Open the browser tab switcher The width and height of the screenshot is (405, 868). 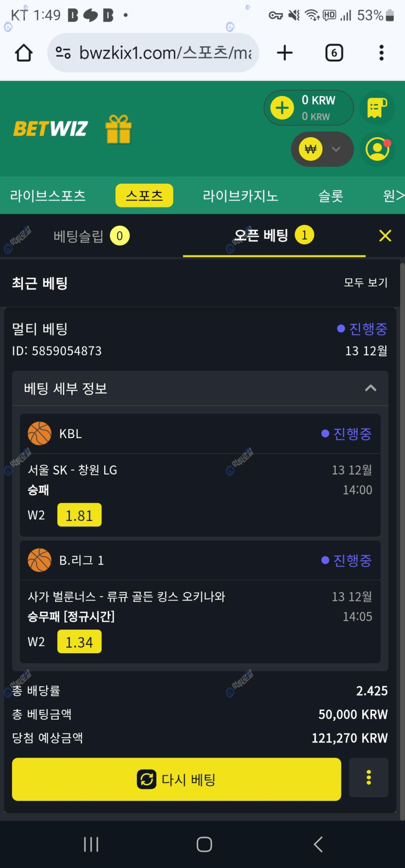coord(334,53)
